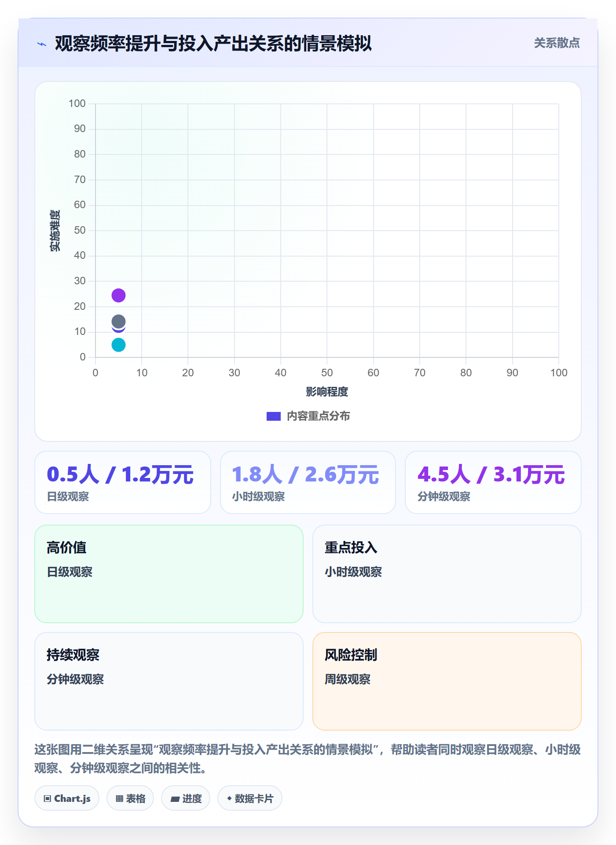This screenshot has height=845, width=616.
Task: Click the 表格 tag chip
Action: pyautogui.click(x=130, y=798)
